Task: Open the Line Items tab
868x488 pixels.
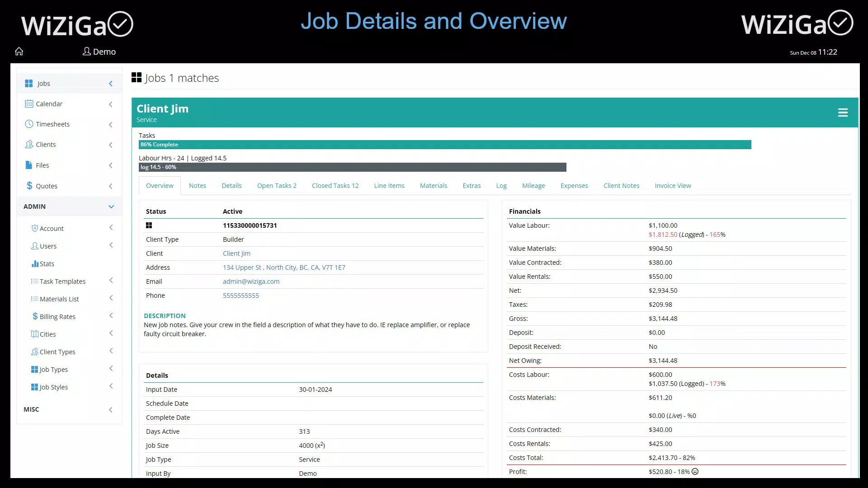Action: pos(389,186)
